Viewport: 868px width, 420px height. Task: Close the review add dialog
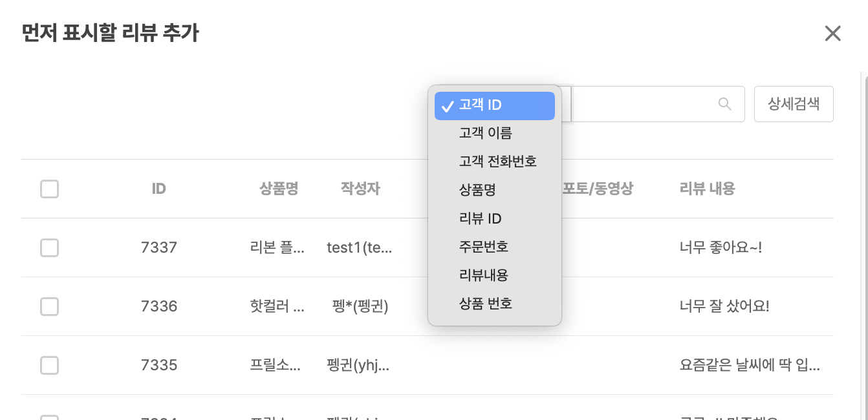[832, 34]
